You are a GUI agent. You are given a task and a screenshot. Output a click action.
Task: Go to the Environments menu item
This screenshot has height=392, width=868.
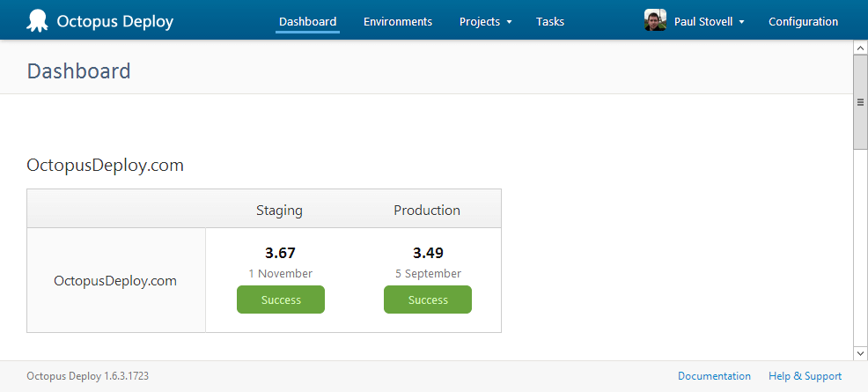click(398, 21)
